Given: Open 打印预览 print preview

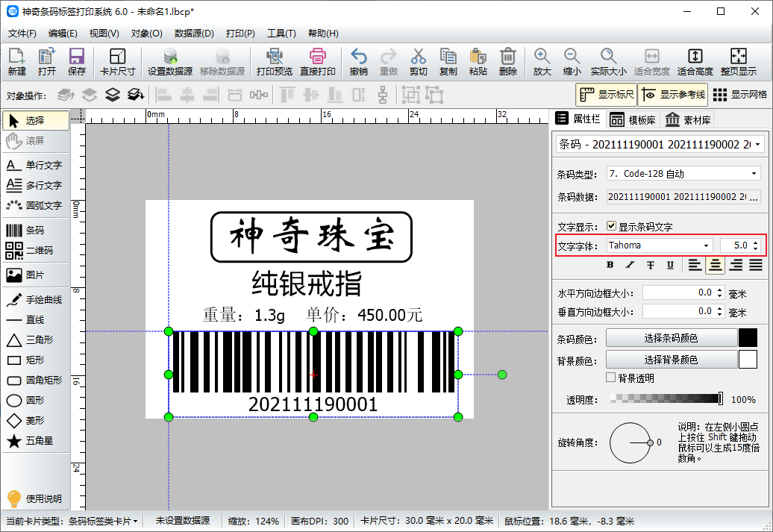Looking at the screenshot, I should [x=274, y=62].
